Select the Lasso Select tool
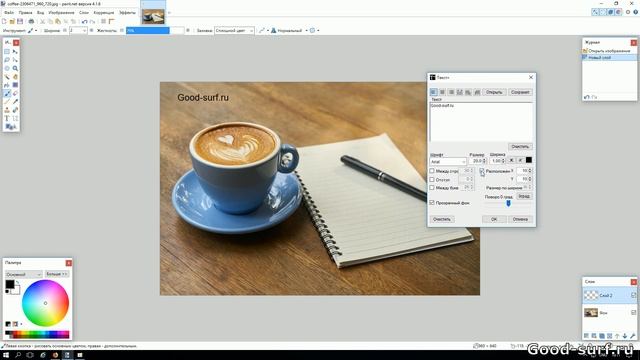 point(7,60)
